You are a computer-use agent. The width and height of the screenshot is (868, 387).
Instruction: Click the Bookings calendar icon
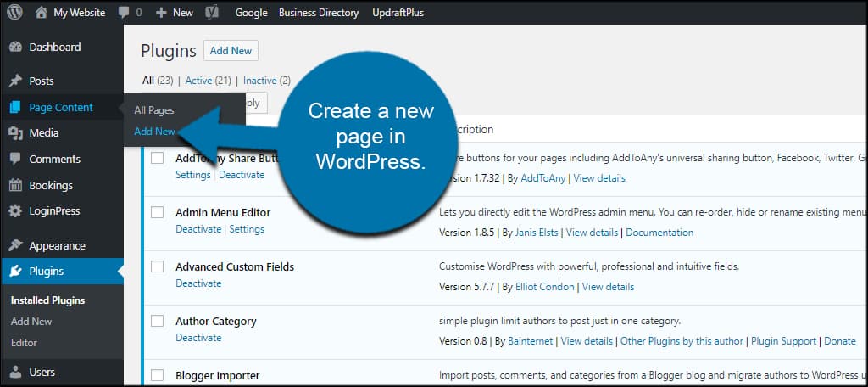(x=15, y=186)
